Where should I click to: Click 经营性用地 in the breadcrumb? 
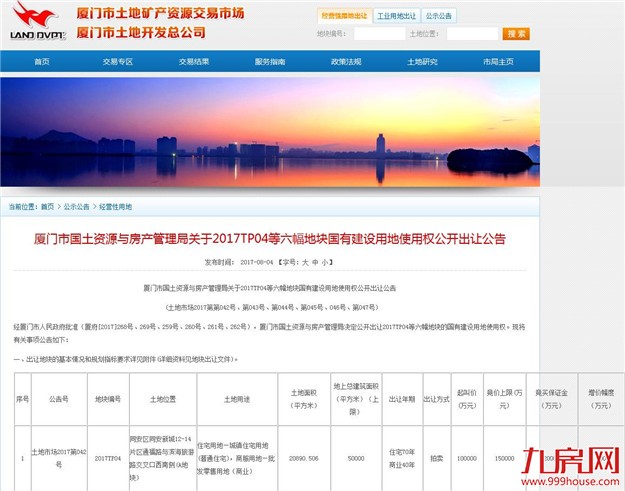click(x=115, y=207)
